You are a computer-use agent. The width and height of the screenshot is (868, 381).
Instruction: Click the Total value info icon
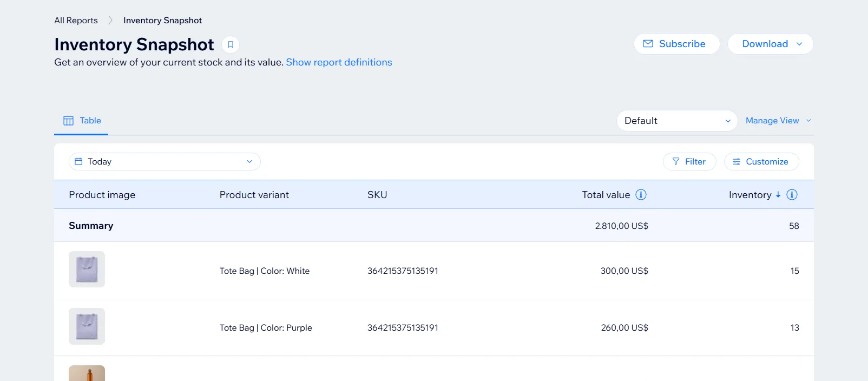pos(641,195)
